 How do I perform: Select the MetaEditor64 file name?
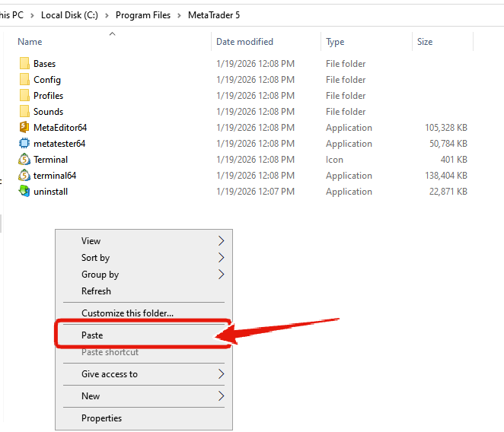(x=60, y=128)
